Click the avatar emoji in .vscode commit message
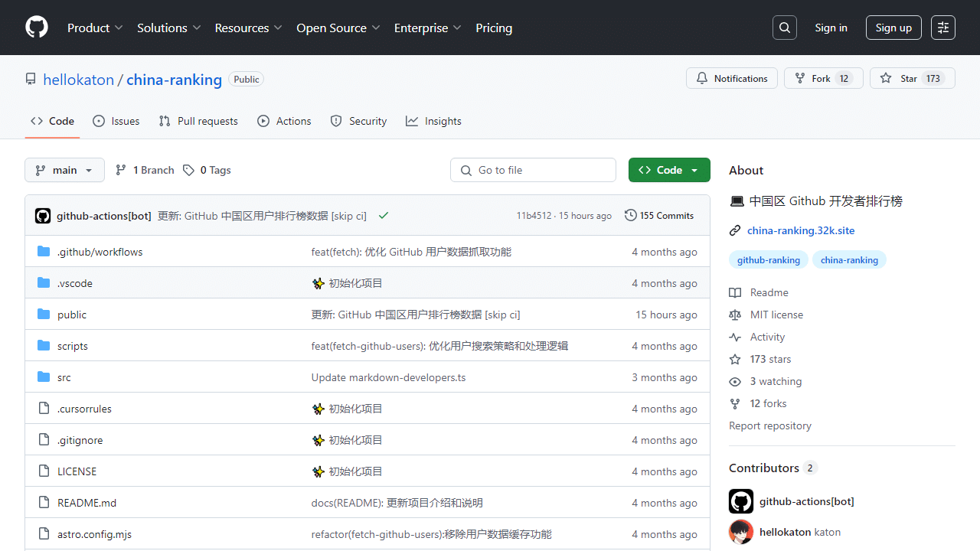Viewport: 980px width, 551px height. (x=318, y=283)
